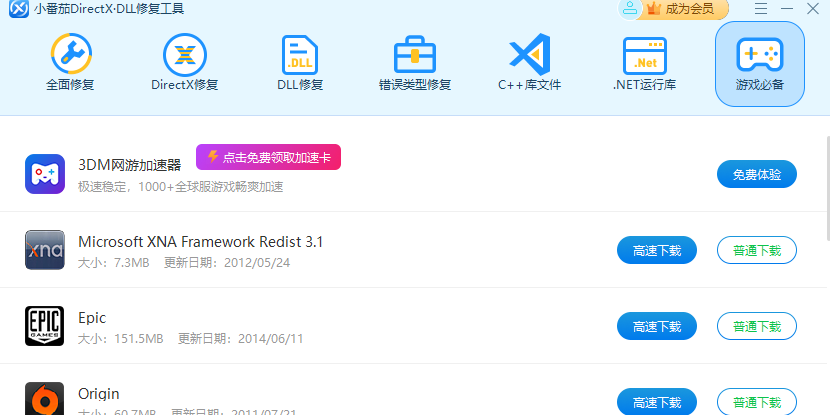
Task: Select the Epic entry title text
Action: tap(92, 318)
